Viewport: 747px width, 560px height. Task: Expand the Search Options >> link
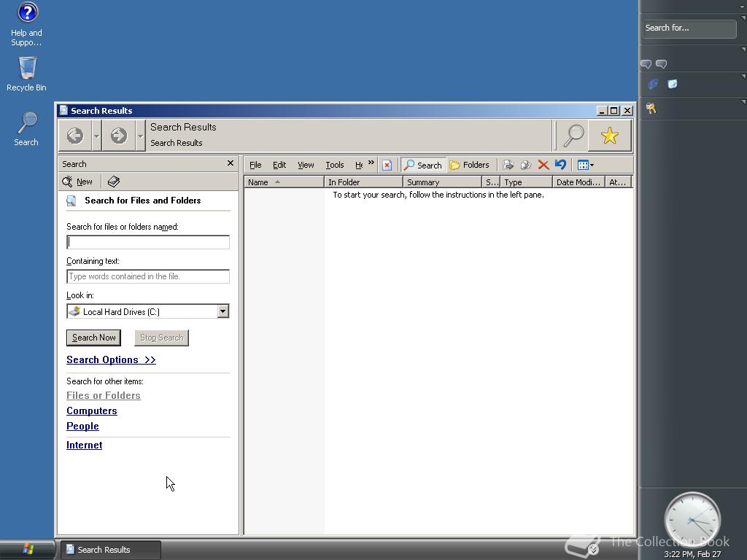click(x=111, y=360)
